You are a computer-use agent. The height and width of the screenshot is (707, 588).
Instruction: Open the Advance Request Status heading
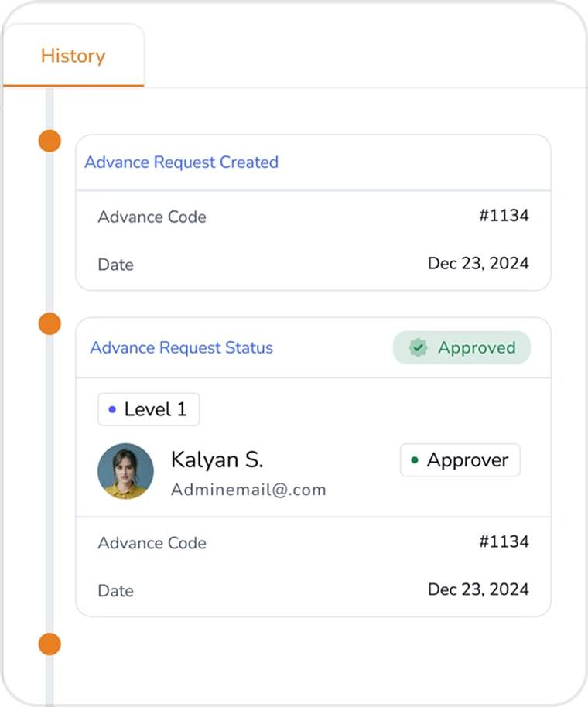pyautogui.click(x=181, y=347)
